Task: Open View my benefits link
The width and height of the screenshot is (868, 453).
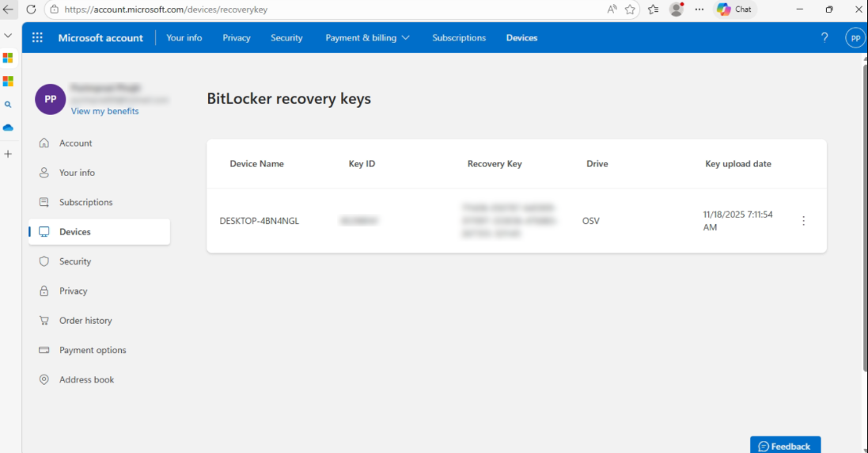Action: pos(104,112)
